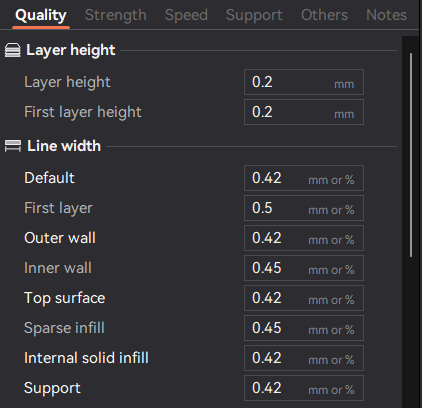Open the Speed tab

186,15
